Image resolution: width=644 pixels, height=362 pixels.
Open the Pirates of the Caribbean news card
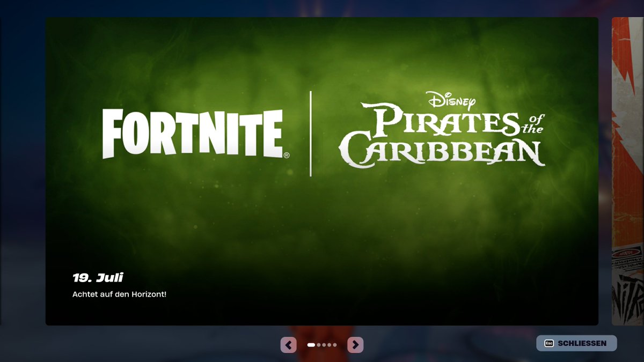click(322, 171)
